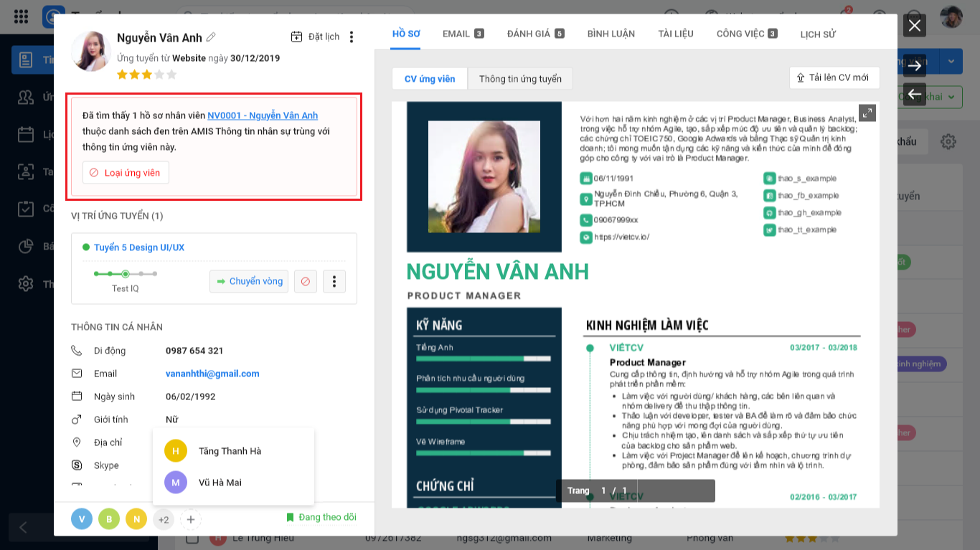Screen dimensions: 980x550
Task: Open the more options menu beside Đặt lịch
Action: tap(351, 37)
